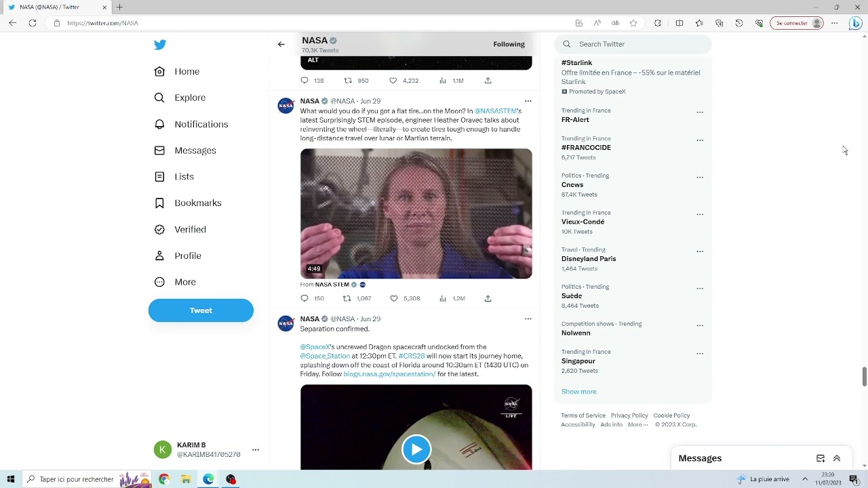Open Bookmarks in the sidebar
This screenshot has height=488, width=868.
pos(188,203)
